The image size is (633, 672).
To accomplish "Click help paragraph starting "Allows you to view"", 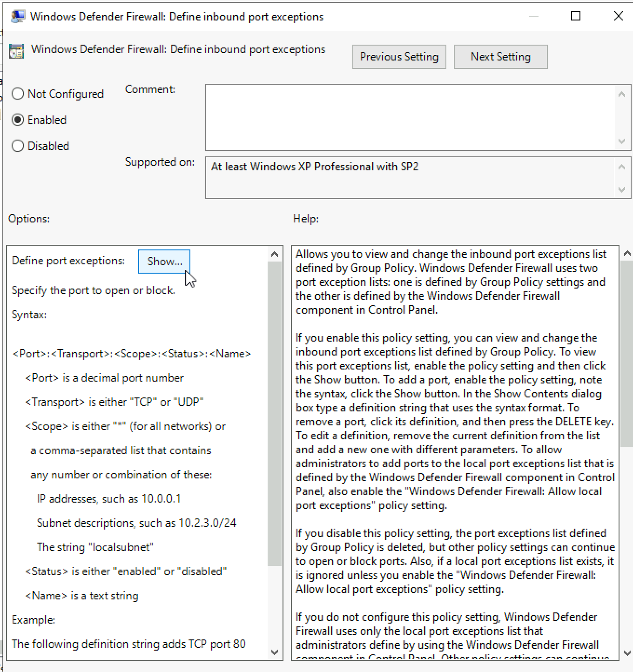I will coord(451,282).
